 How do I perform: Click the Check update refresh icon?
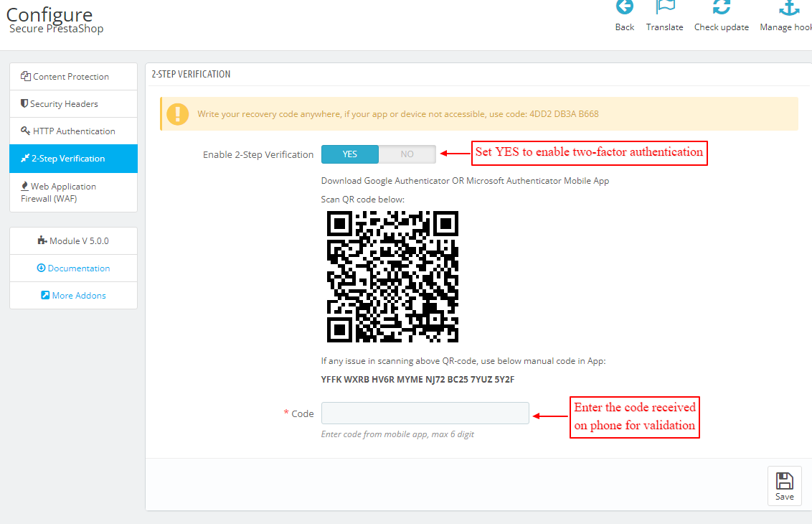721,7
